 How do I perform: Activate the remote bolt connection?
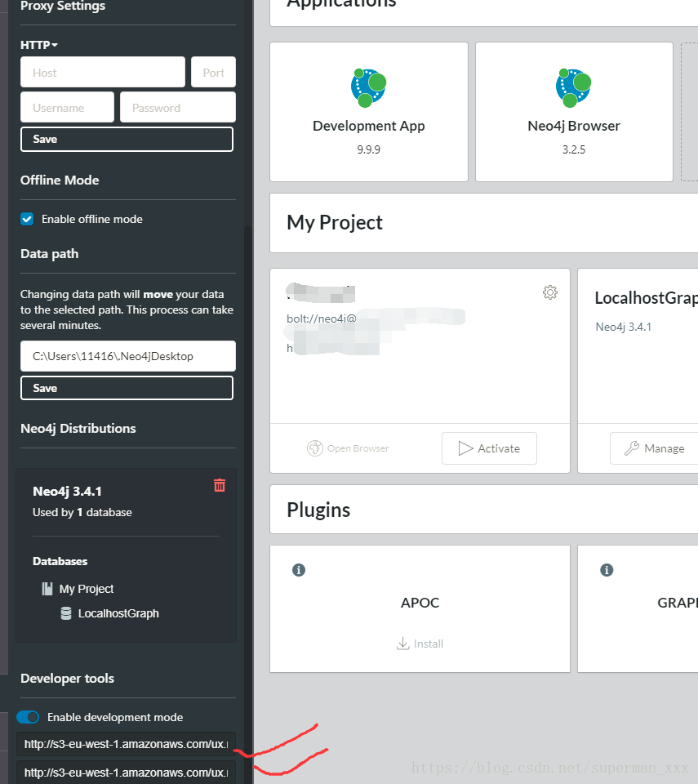(x=490, y=448)
